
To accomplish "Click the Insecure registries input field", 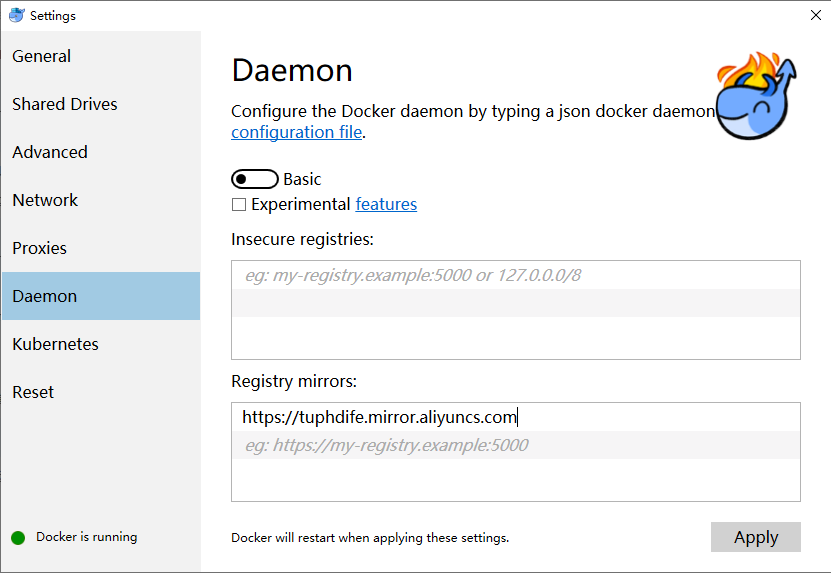I will coord(515,275).
